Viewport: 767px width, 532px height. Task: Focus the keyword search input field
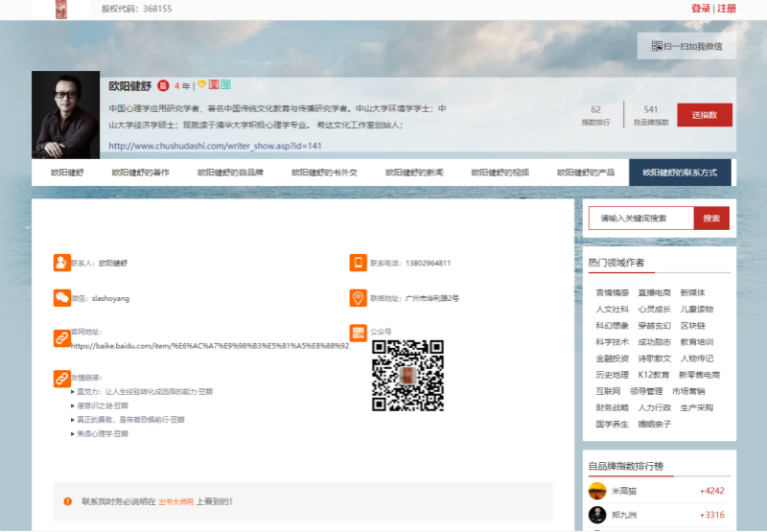[640, 219]
